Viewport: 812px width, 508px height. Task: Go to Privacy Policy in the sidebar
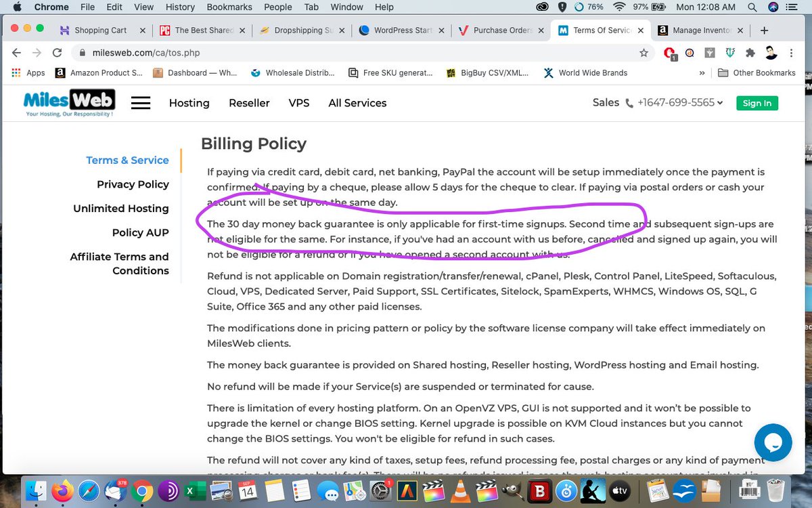coord(133,184)
